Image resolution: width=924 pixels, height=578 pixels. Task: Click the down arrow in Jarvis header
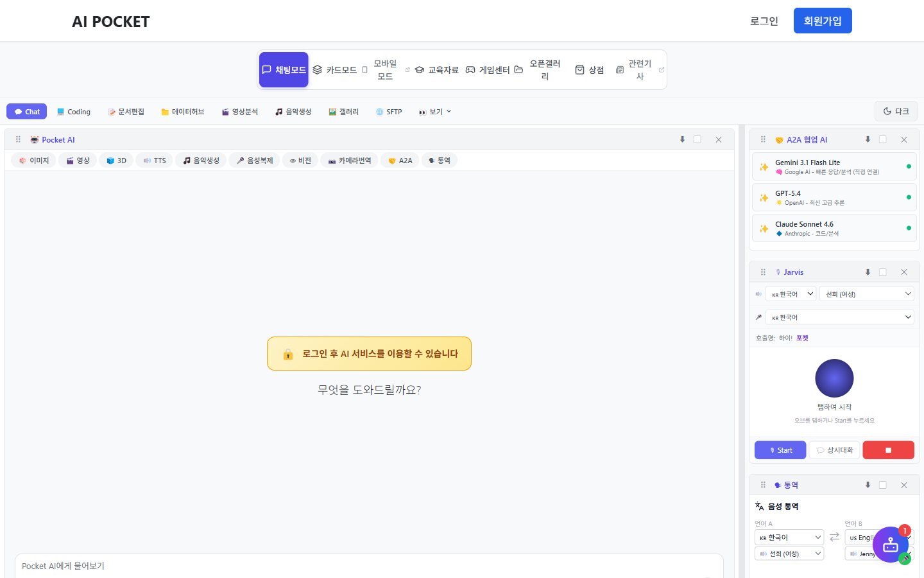pos(868,272)
